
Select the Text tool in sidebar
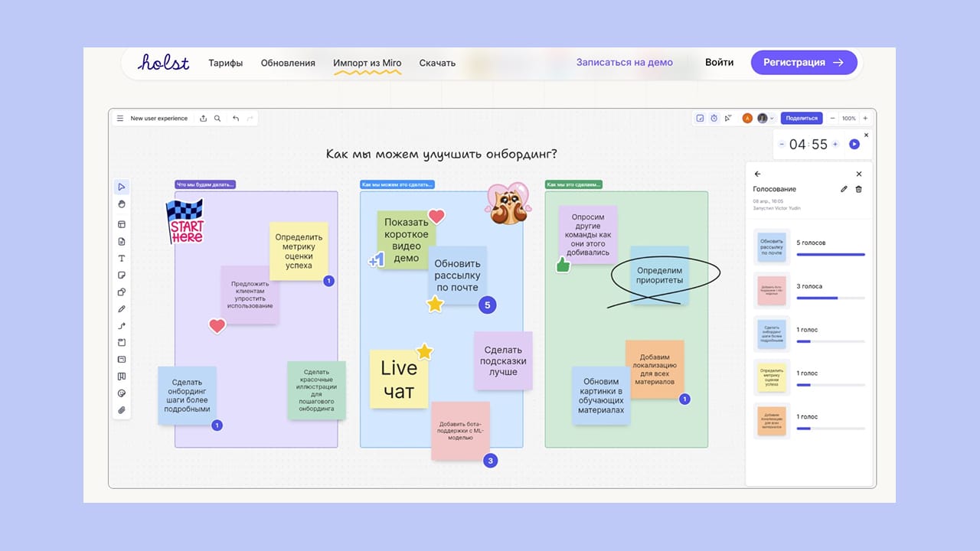point(121,259)
